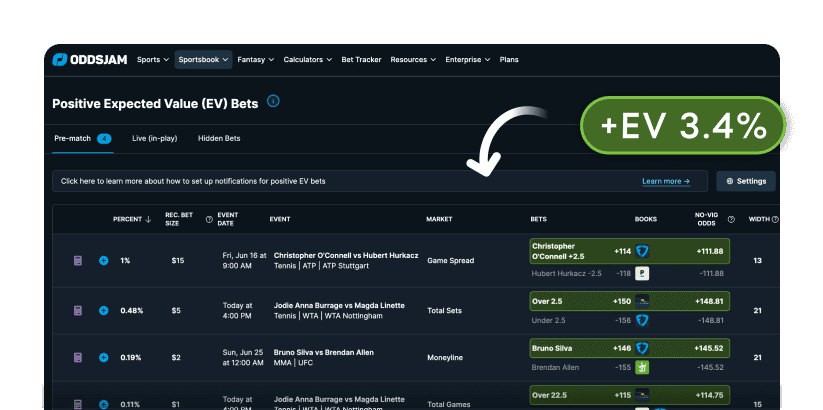
Task: Click the info icon beside Positive EV Bets
Action: [x=273, y=101]
